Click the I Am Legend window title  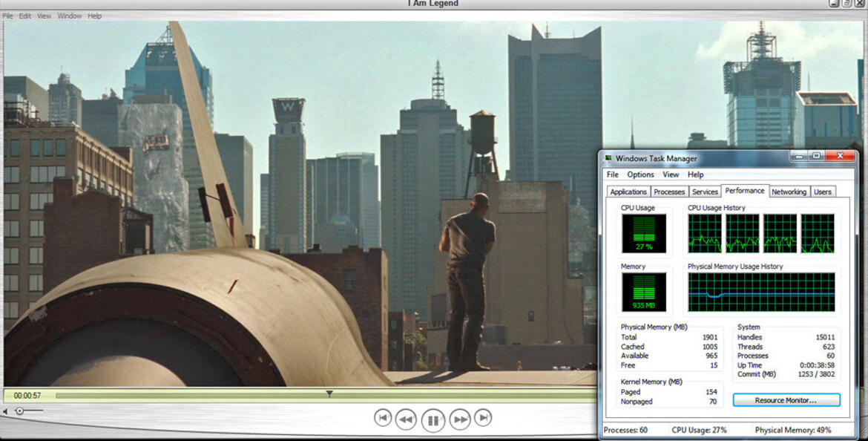433,4
